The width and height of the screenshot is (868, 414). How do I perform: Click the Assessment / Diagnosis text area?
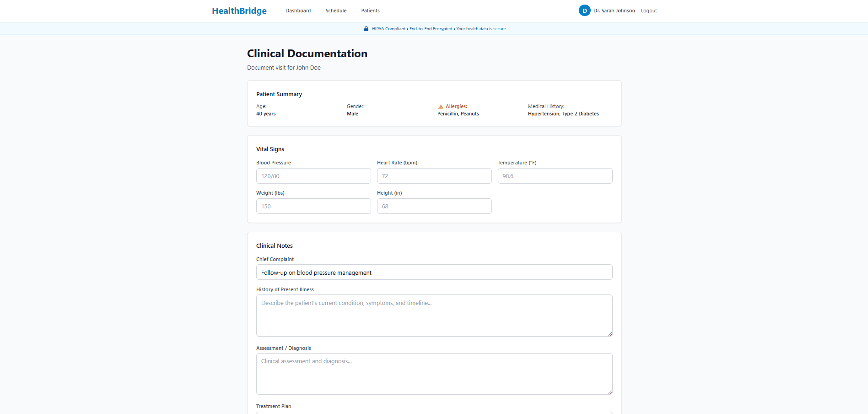click(434, 374)
